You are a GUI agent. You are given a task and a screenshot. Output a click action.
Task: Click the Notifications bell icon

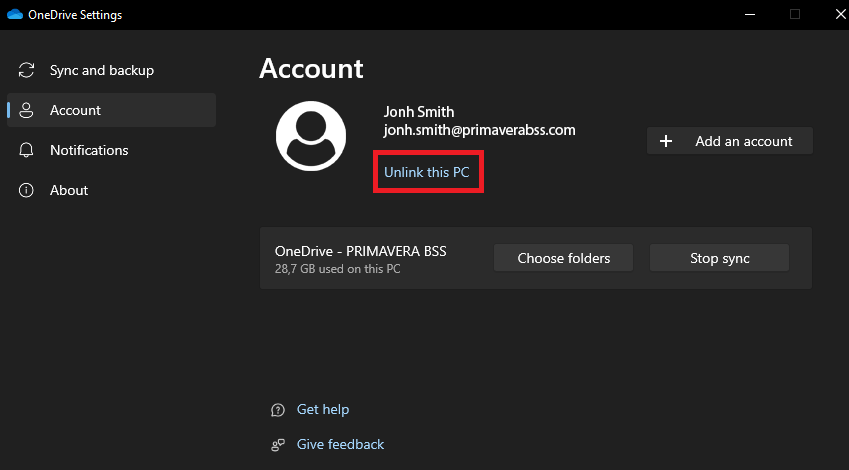point(26,151)
